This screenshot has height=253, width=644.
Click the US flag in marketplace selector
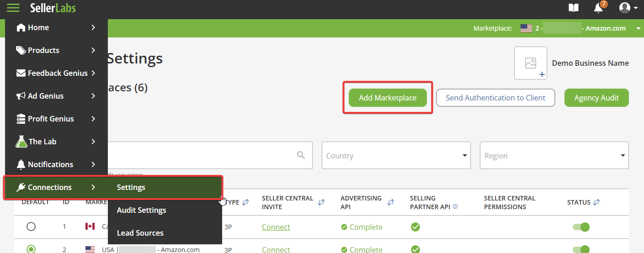coord(527,28)
